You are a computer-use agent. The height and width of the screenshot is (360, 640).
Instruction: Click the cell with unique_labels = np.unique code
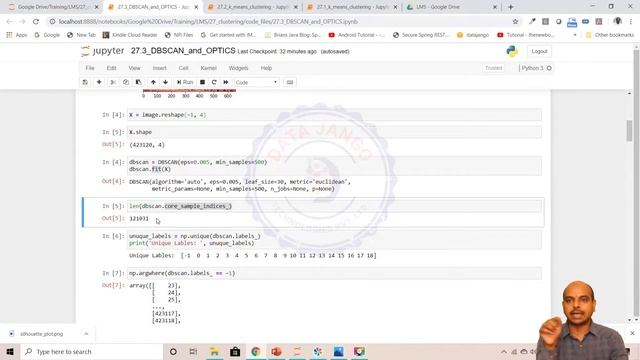[334, 240]
